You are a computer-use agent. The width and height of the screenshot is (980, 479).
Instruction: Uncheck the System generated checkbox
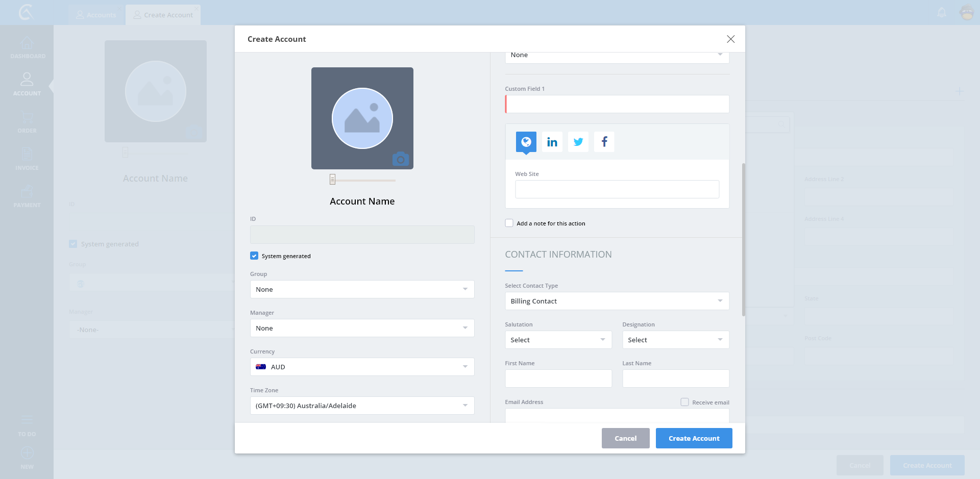(x=254, y=256)
